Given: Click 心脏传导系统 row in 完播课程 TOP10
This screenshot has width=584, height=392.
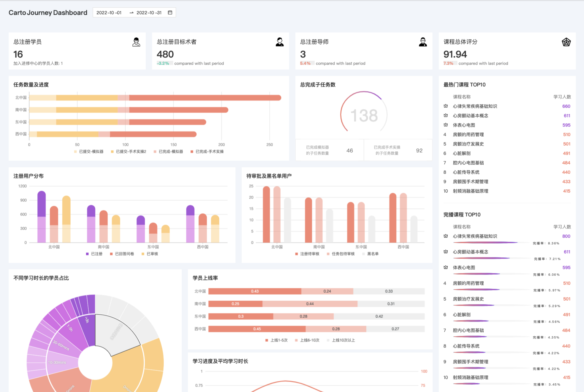Looking at the screenshot, I should 507,349.
